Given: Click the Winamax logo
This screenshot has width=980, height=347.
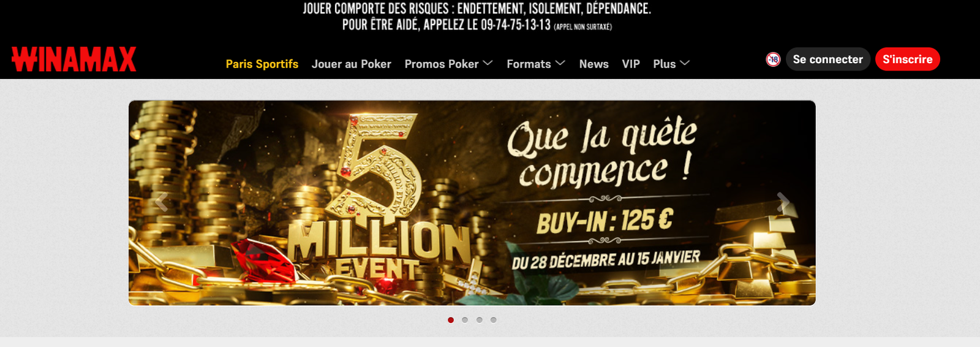Looking at the screenshot, I should click(73, 59).
